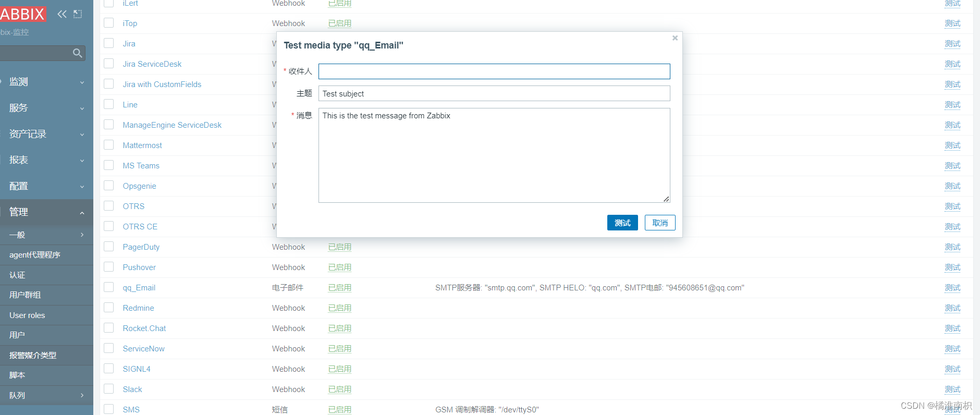The width and height of the screenshot is (980, 415).
Task: Click the blue 测试 button in dialog
Action: pyautogui.click(x=622, y=223)
